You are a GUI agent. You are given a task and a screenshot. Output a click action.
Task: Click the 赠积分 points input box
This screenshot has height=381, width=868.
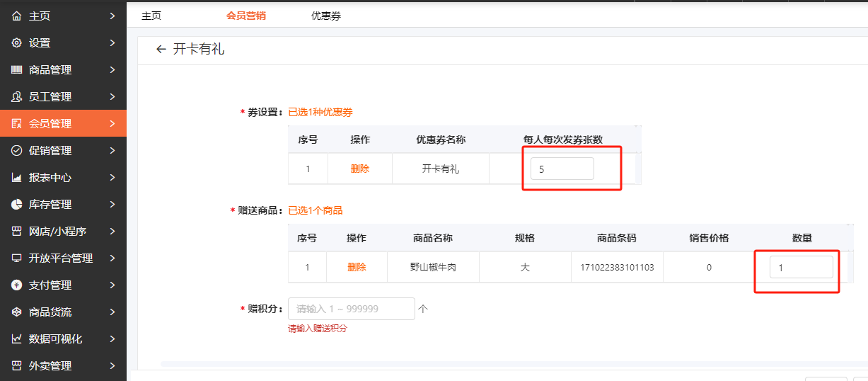coord(351,309)
